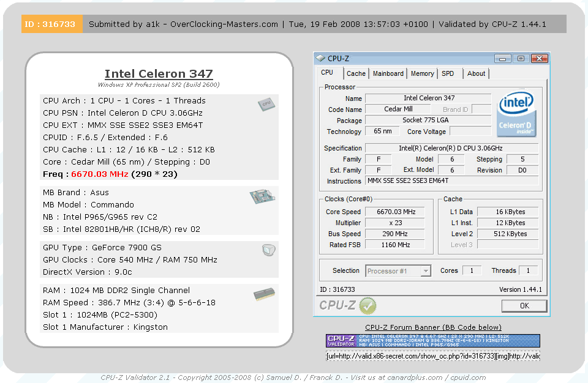
Task: Click the Level 2 value 512 KBytes
Action: (508, 234)
